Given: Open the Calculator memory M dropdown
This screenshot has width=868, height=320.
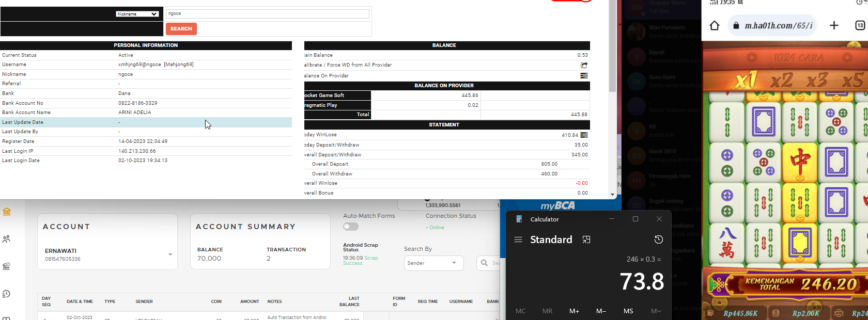Looking at the screenshot, I should coord(655,311).
